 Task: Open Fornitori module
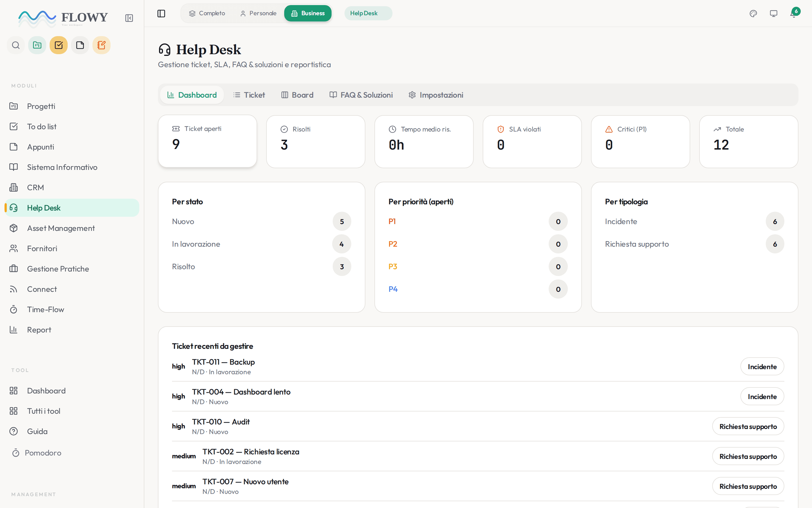(72, 249)
